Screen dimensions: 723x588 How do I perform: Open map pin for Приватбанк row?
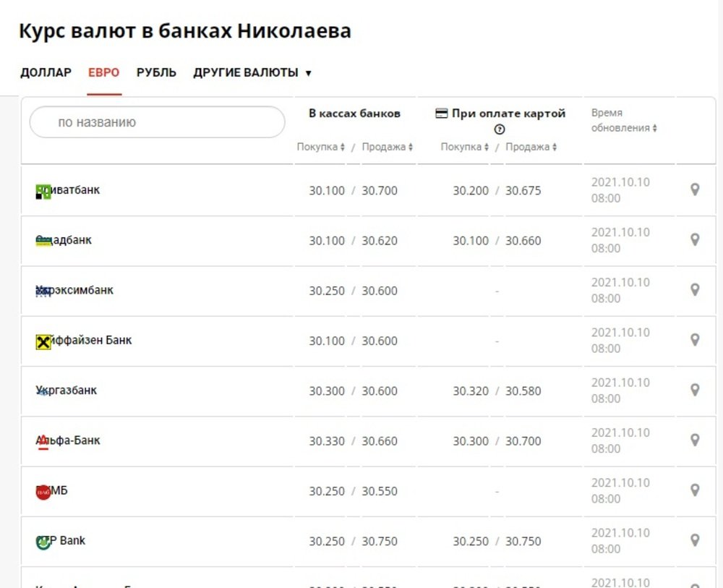click(695, 189)
